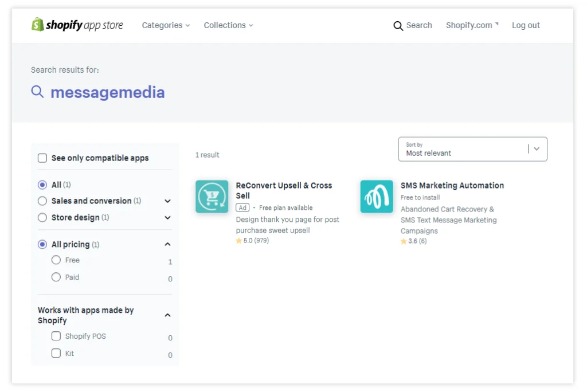Click the star rating 5.0 (979)
The width and height of the screenshot is (587, 392).
coord(252,240)
